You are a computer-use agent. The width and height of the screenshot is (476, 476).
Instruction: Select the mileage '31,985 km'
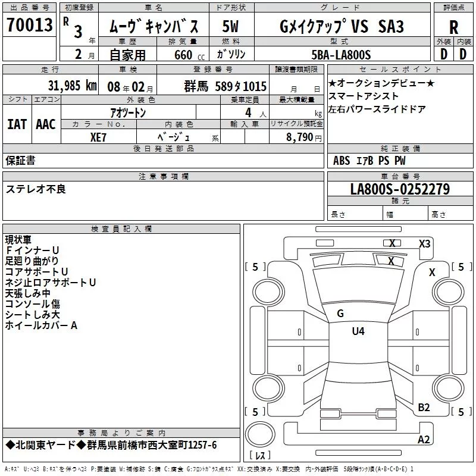coord(72,86)
